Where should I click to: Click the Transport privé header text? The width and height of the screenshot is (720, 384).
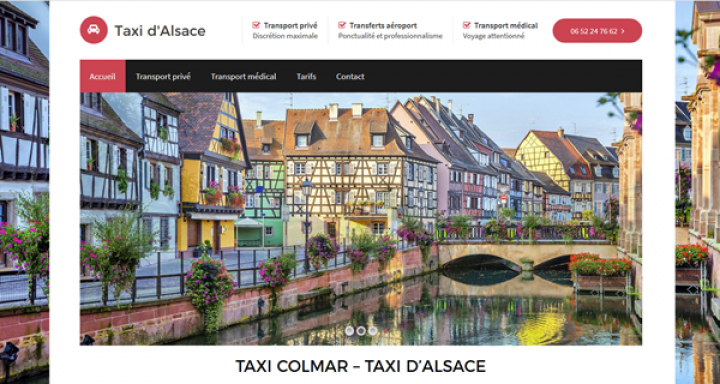pos(290,25)
